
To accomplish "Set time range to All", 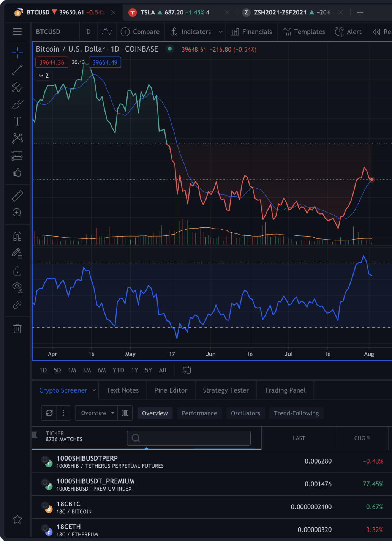I will pos(163,370).
